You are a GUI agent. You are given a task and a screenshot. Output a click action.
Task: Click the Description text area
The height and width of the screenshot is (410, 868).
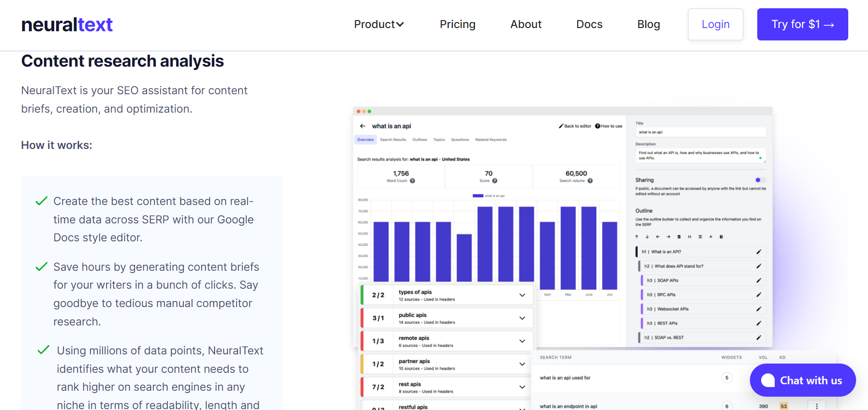(701, 155)
